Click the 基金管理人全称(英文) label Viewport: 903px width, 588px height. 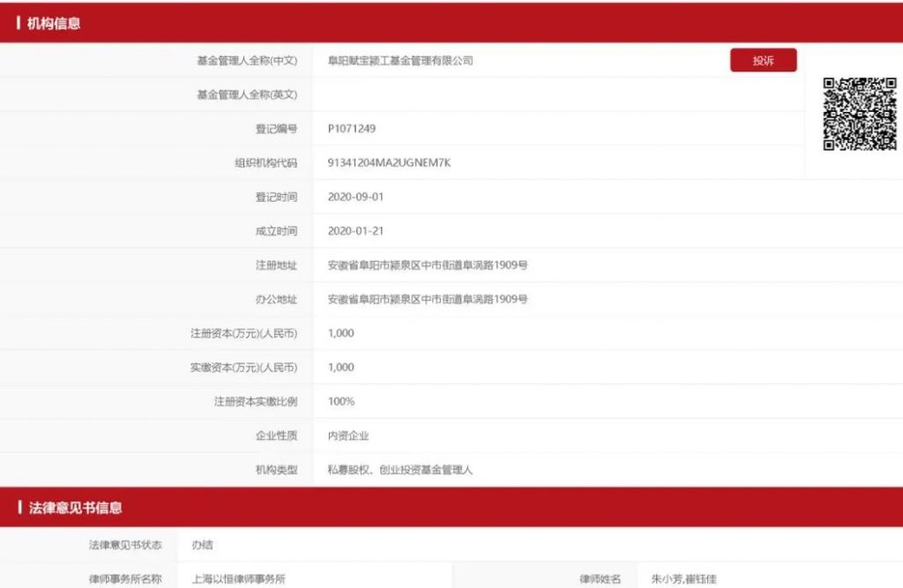coord(247,94)
